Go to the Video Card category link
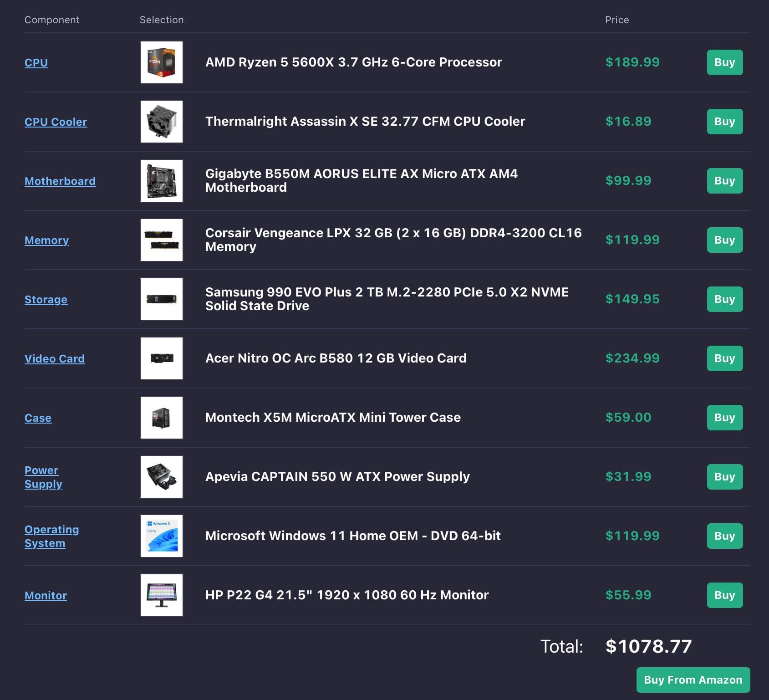Viewport: 769px width, 700px height. tap(54, 359)
